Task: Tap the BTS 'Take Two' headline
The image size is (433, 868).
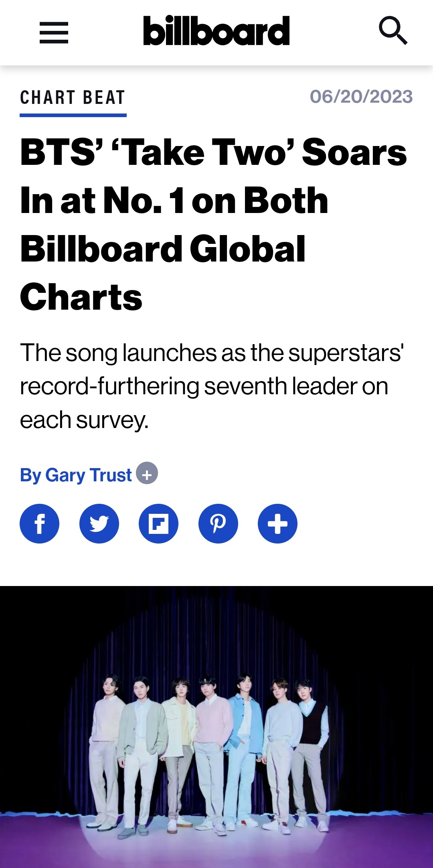Action: (x=214, y=224)
